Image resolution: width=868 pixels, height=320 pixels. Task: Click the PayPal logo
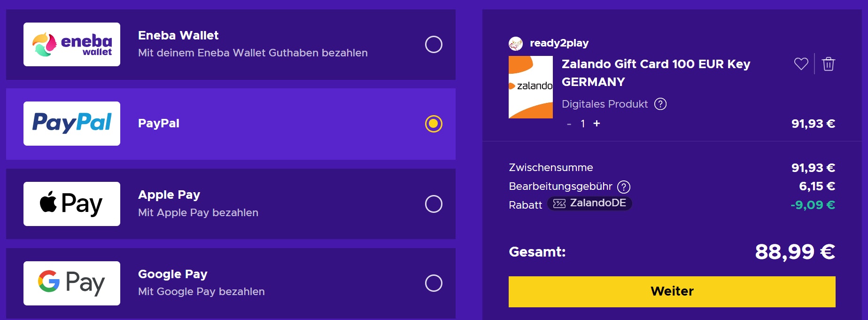(71, 123)
